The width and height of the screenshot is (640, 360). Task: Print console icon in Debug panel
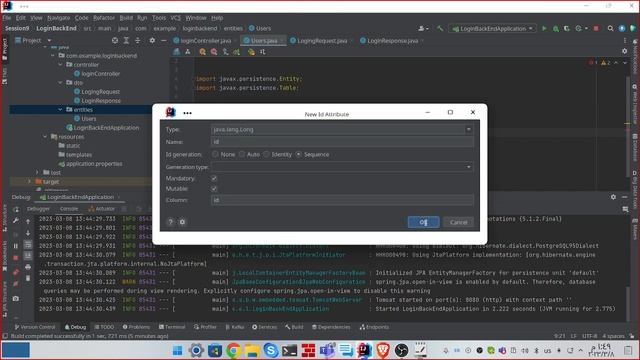[28, 267]
